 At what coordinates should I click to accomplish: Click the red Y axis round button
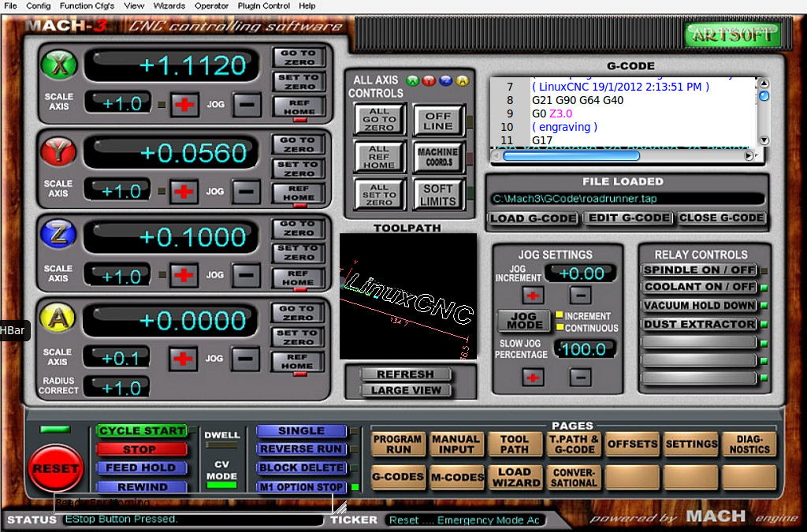[x=58, y=152]
